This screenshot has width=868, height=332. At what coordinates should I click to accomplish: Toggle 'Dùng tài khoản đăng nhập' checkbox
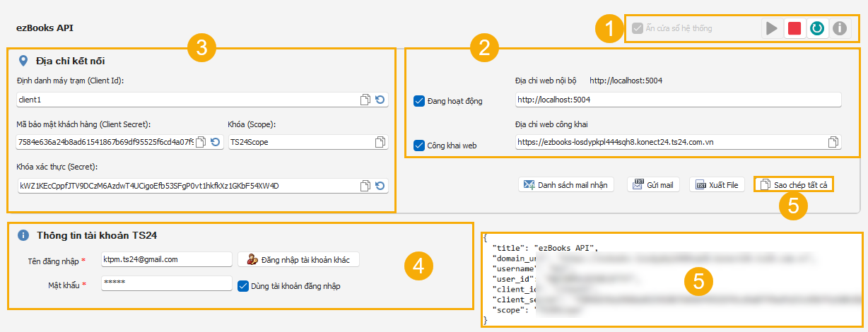[x=243, y=286]
